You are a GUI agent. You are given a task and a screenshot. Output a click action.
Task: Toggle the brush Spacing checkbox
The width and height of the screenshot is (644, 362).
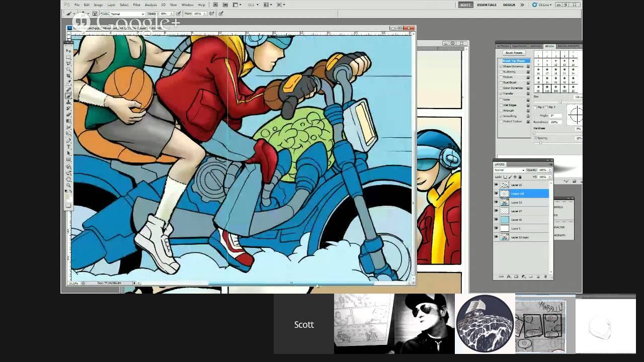point(535,138)
